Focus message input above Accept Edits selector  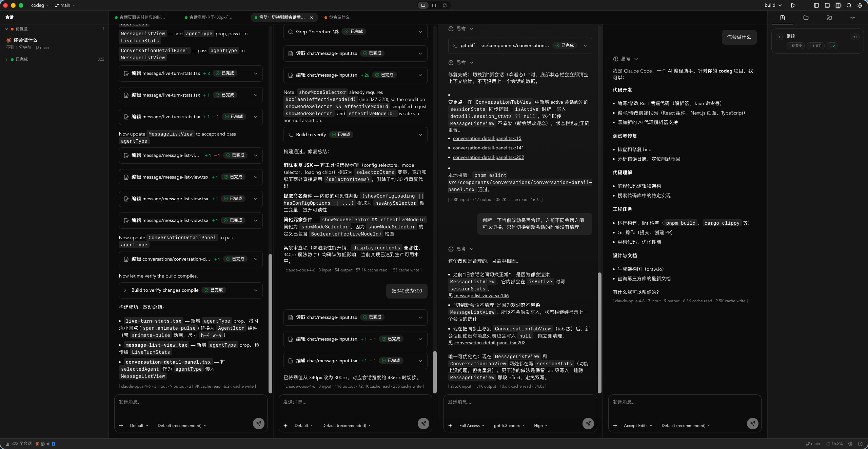tap(685, 406)
